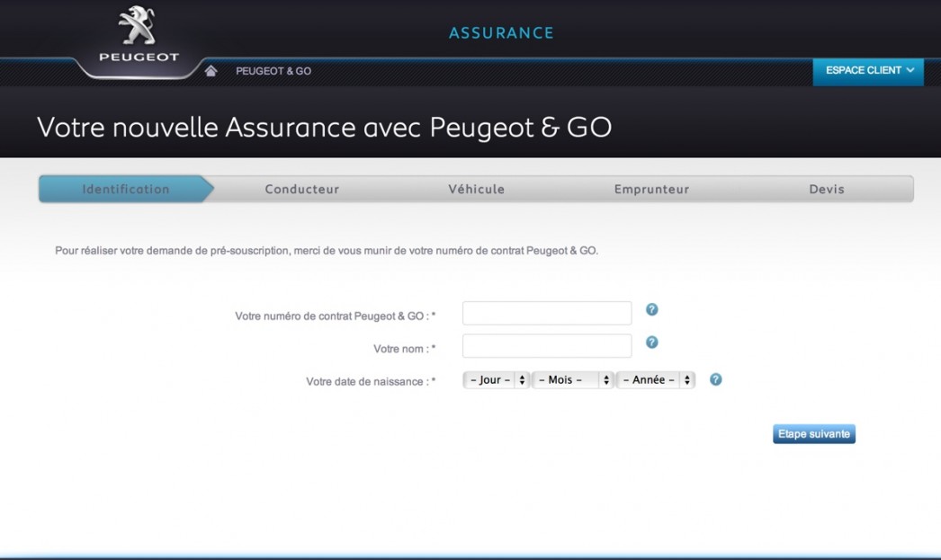Click the Etape suivante button

point(814,433)
